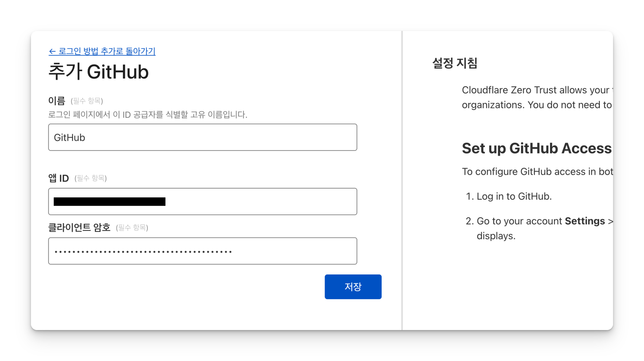Viewport: 644px width, 361px height.
Task: Click the 클라이언트 암호 field label
Action: 79,228
